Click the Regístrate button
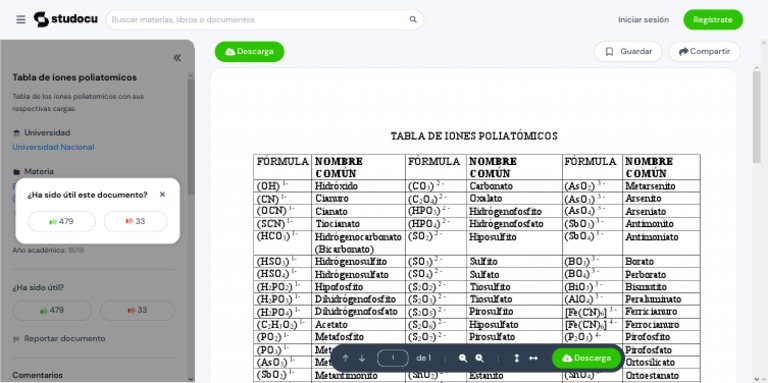Screen dimensions: 768x383 (713, 20)
